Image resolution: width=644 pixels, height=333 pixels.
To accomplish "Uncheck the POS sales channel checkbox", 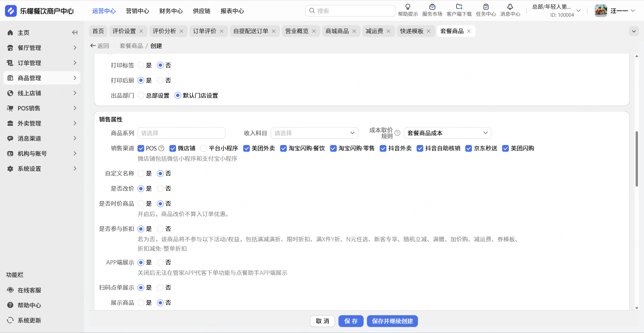I will tap(141, 148).
